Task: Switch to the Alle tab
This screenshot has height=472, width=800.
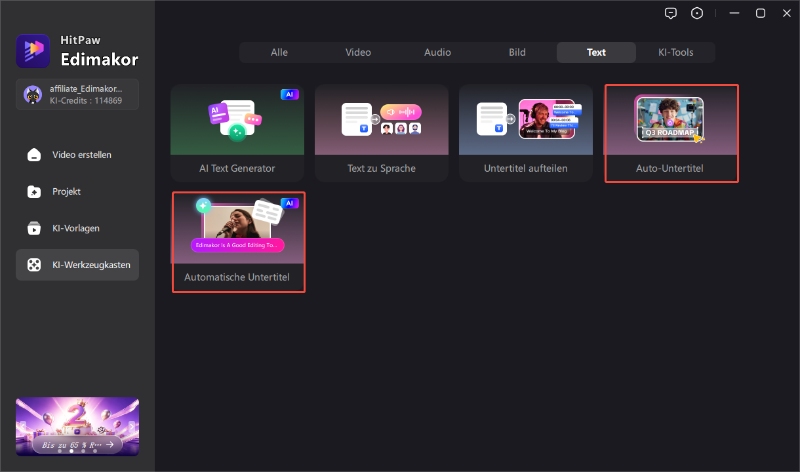Action: (x=279, y=53)
